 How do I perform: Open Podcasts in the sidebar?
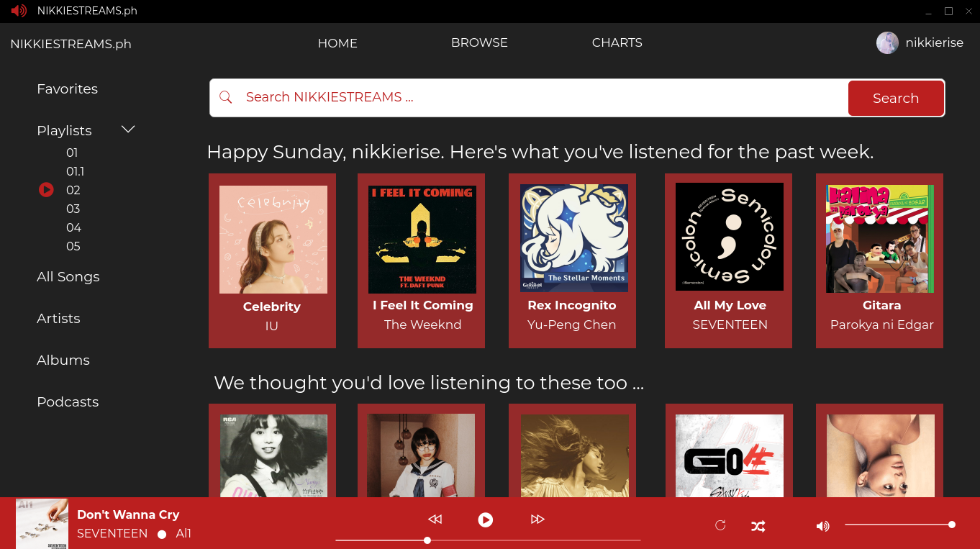point(68,401)
